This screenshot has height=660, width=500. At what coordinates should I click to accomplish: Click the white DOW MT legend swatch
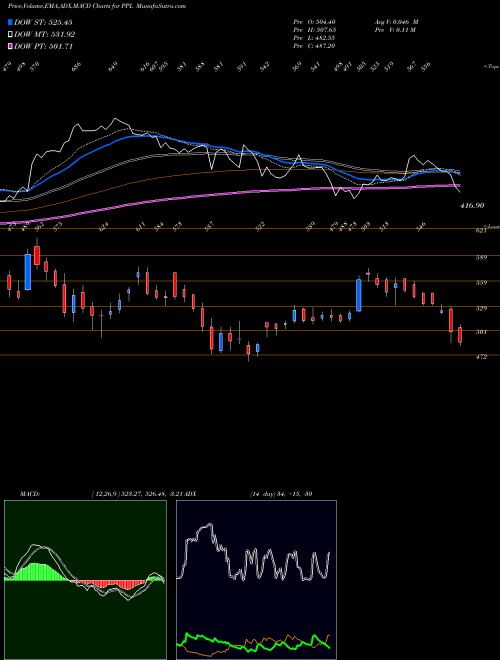click(x=11, y=34)
